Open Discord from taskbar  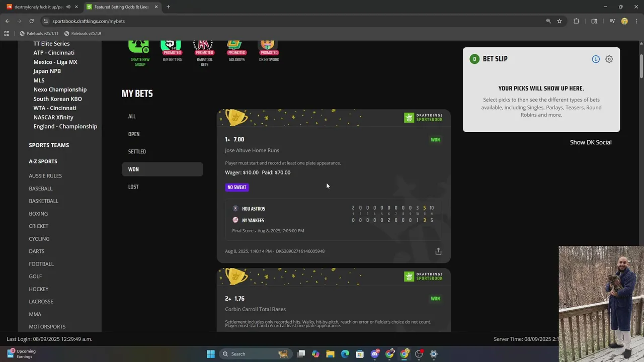point(375,354)
